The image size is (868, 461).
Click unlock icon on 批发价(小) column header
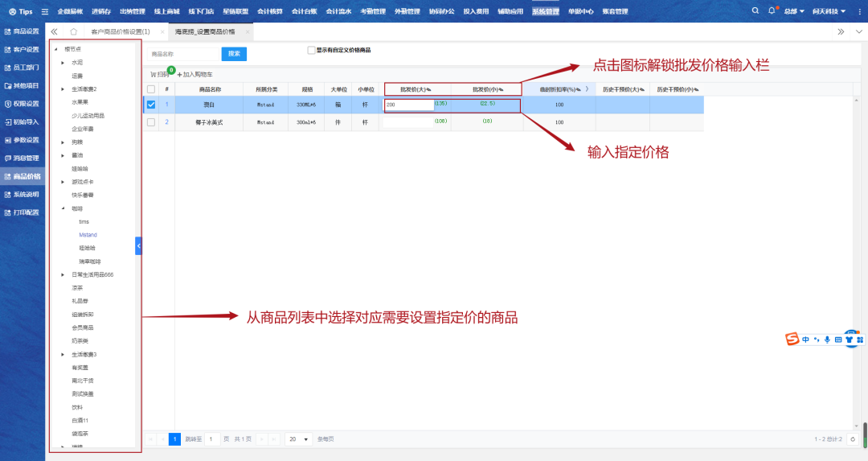click(500, 89)
